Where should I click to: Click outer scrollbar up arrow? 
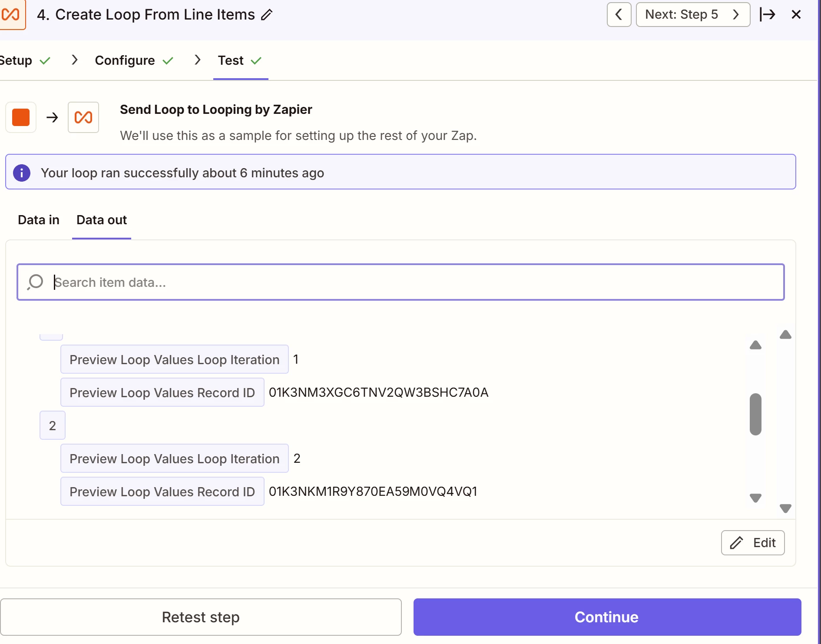point(786,335)
